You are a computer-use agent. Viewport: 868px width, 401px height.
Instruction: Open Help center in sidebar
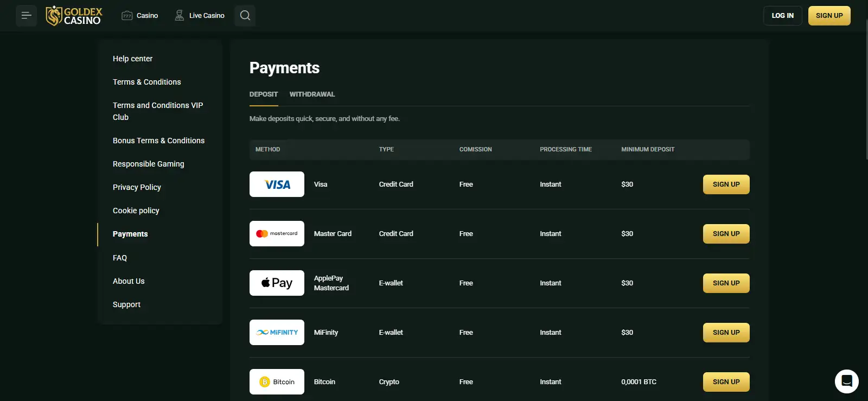(132, 59)
